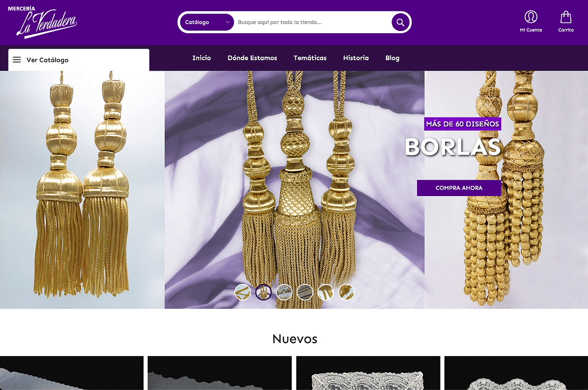Select the fourth carousel thumbnail
Screen dimensions: 588x390
tap(305, 292)
